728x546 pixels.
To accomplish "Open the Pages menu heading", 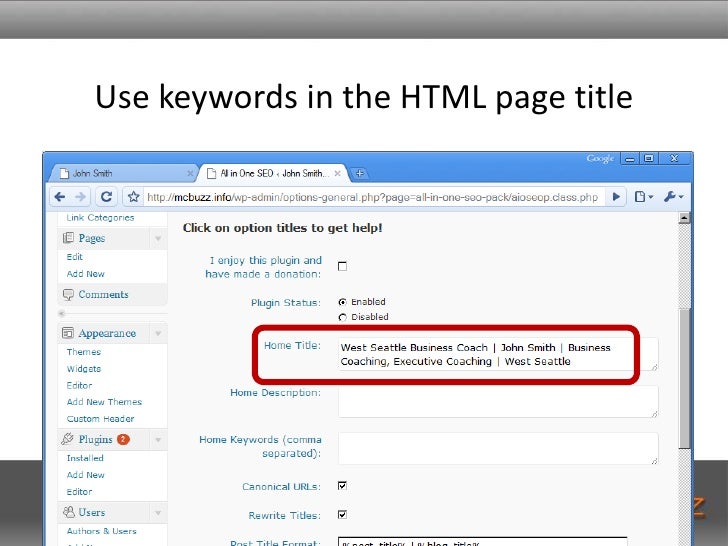I will point(91,238).
